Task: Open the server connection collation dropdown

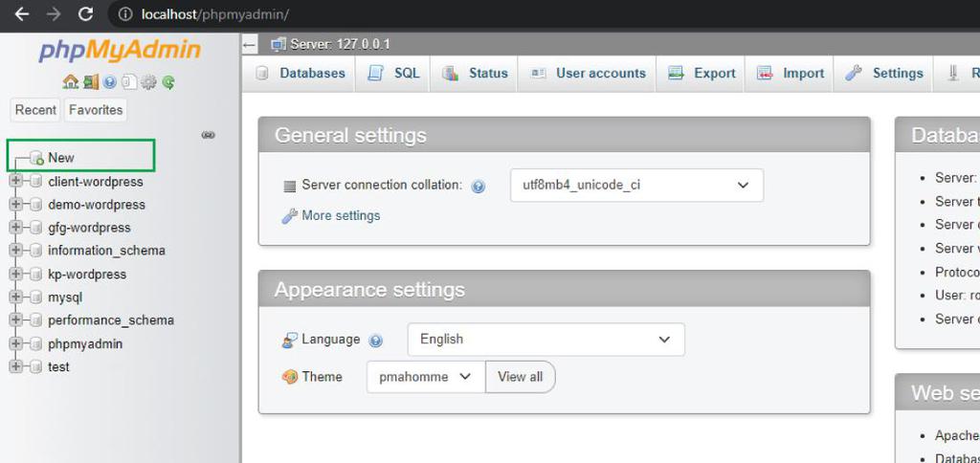Action: tap(635, 185)
